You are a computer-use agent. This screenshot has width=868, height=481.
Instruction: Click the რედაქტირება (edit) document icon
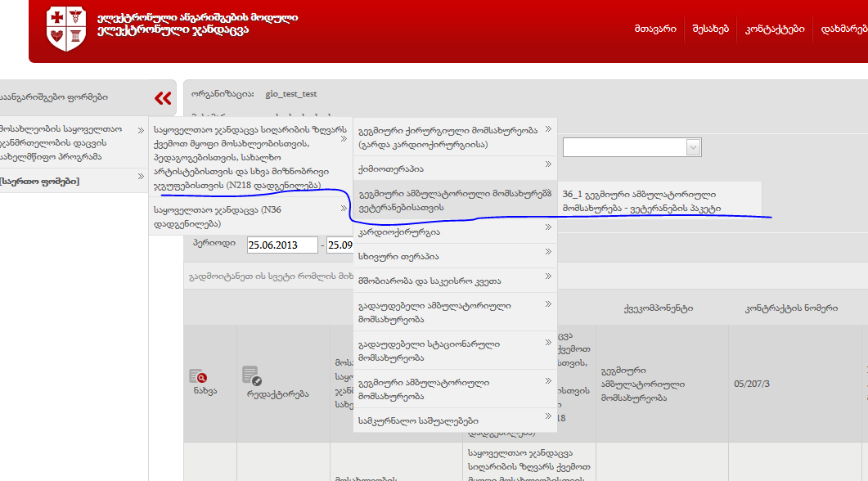(x=252, y=376)
